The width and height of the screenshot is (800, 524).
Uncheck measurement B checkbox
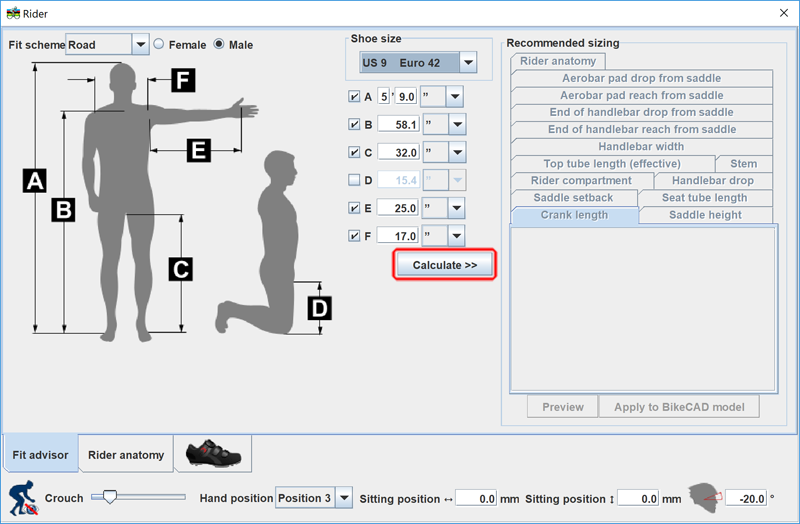(x=354, y=124)
